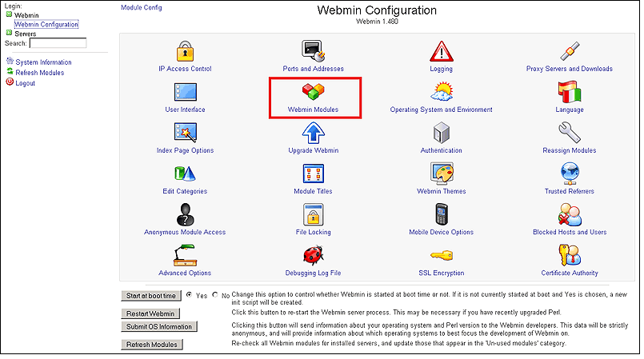Image resolution: width=644 pixels, height=359 pixels.
Task: Click the Restart Webmin button
Action: click(150, 314)
